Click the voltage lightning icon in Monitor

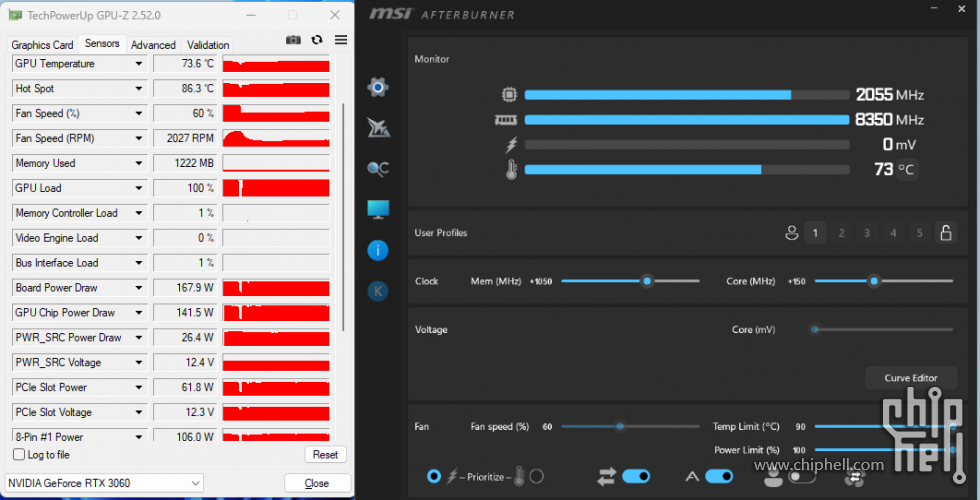pos(511,145)
